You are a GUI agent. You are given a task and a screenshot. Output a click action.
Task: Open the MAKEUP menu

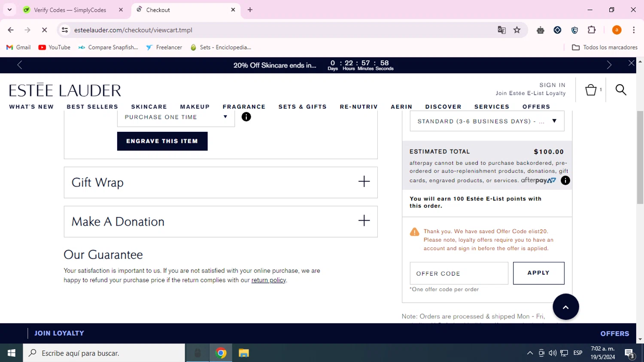(195, 106)
